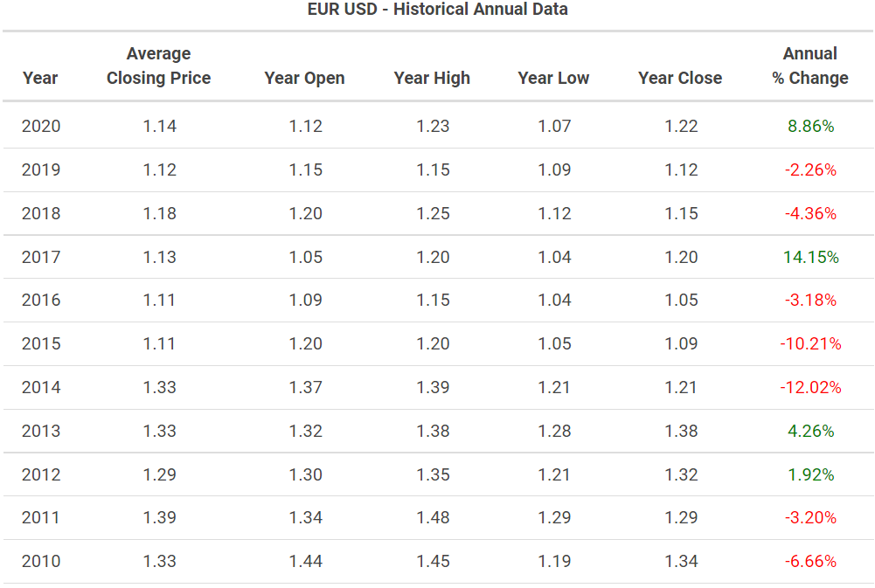Click the 14.15% change for 2017

click(x=810, y=257)
